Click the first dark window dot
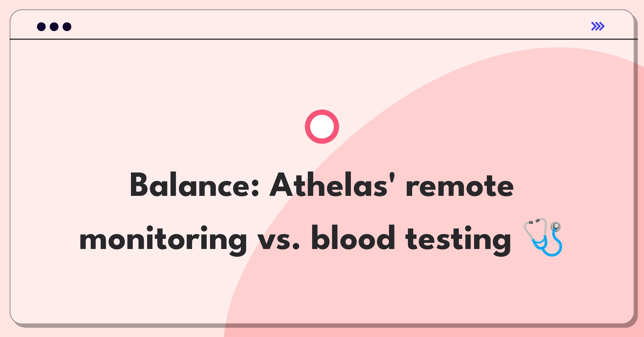Image resolution: width=644 pixels, height=337 pixels. click(41, 27)
